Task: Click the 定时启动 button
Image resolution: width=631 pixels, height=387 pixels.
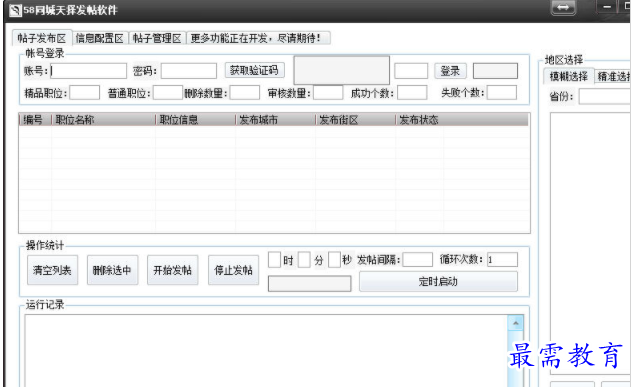Action: click(438, 282)
